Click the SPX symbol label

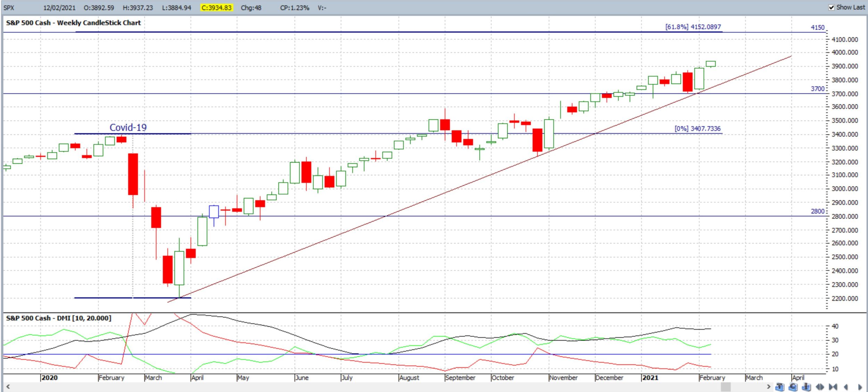point(9,8)
